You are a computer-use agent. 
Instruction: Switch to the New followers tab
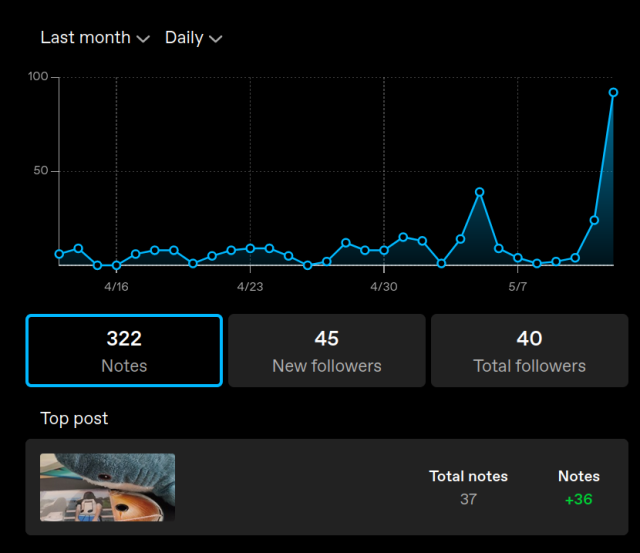tap(327, 351)
